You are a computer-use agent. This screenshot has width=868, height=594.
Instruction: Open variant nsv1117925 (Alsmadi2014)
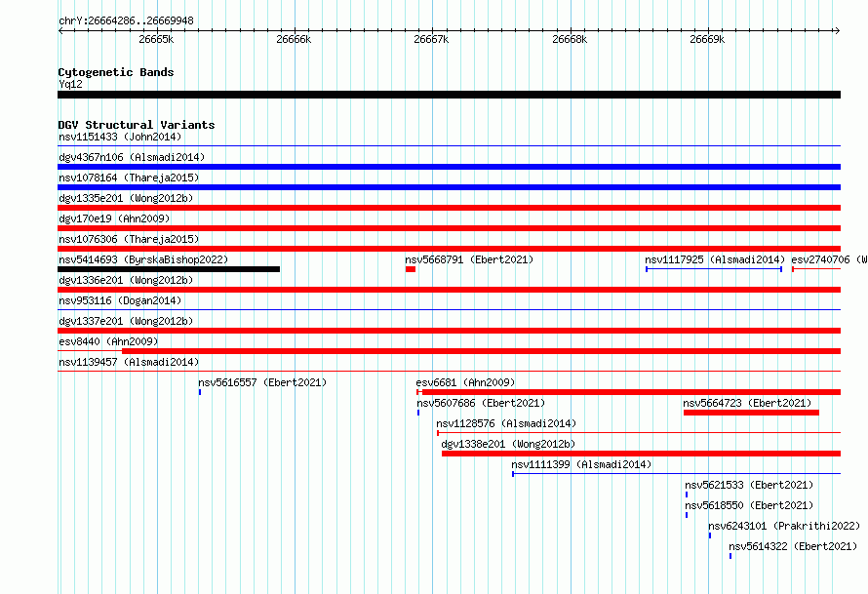coord(715,259)
